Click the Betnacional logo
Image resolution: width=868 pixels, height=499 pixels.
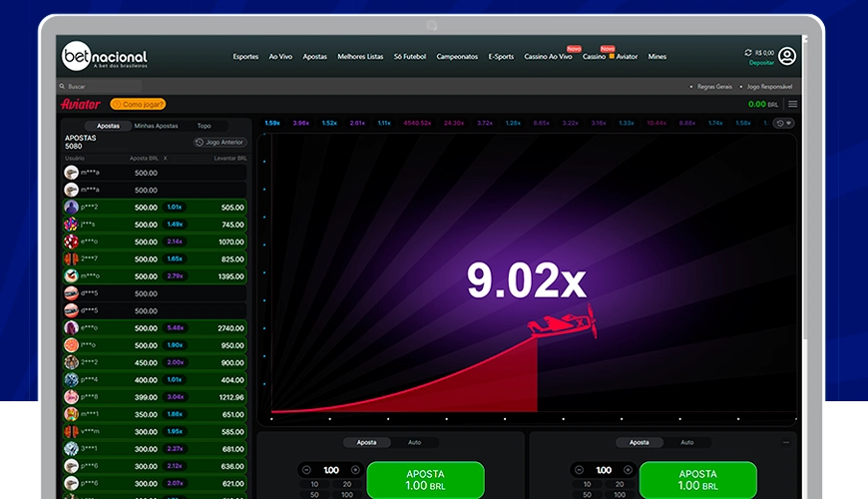105,57
